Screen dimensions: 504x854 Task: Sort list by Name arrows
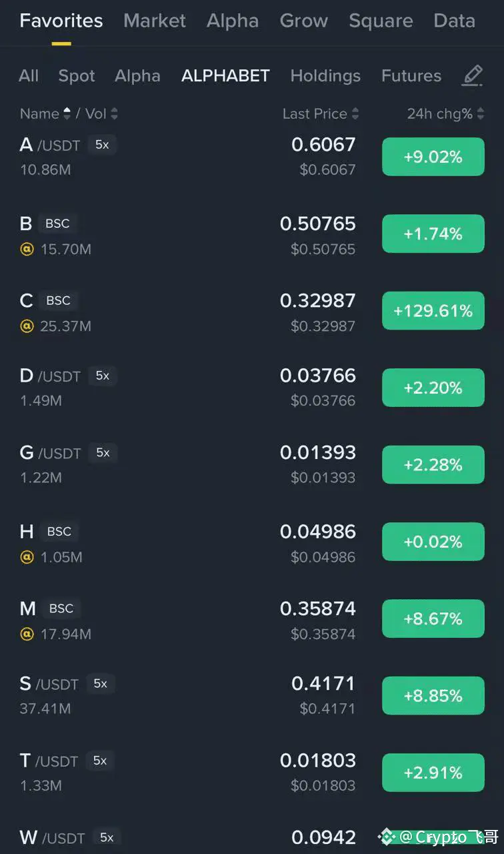[67, 113]
